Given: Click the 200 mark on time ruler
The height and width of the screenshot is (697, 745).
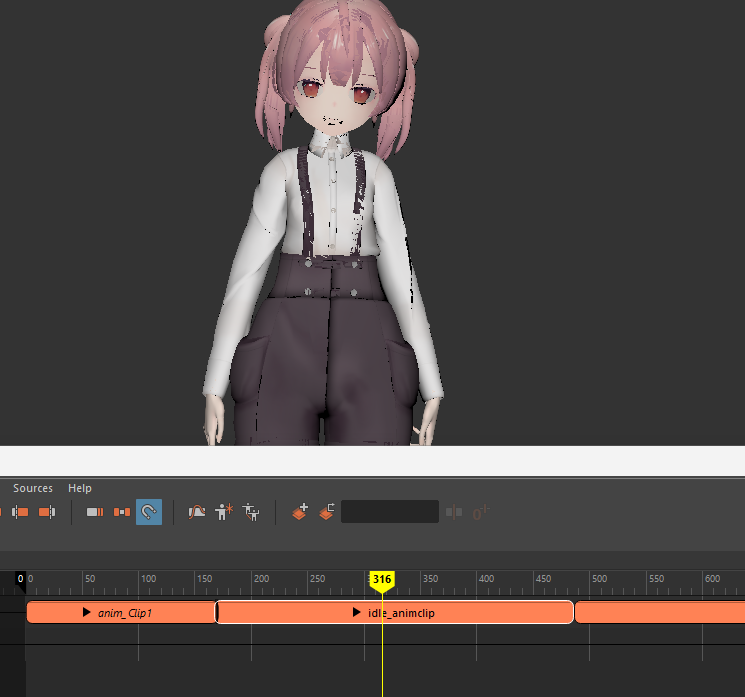Looking at the screenshot, I should (x=261, y=579).
